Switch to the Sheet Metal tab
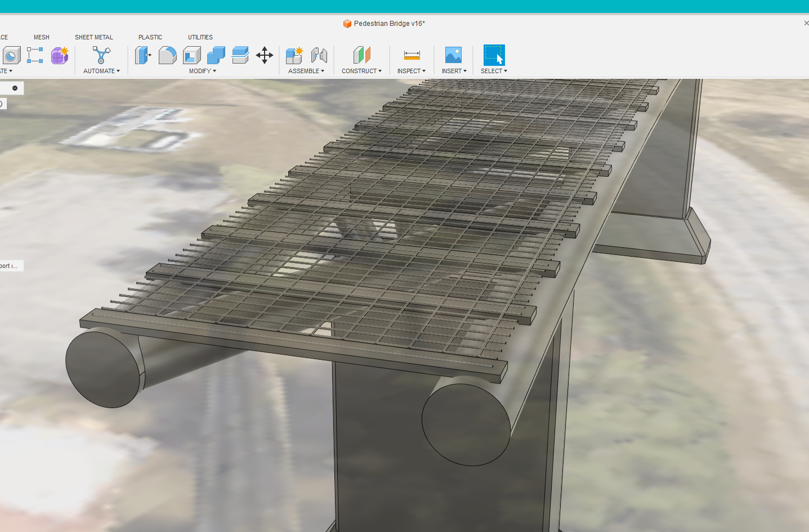This screenshot has width=809, height=532. (93, 37)
